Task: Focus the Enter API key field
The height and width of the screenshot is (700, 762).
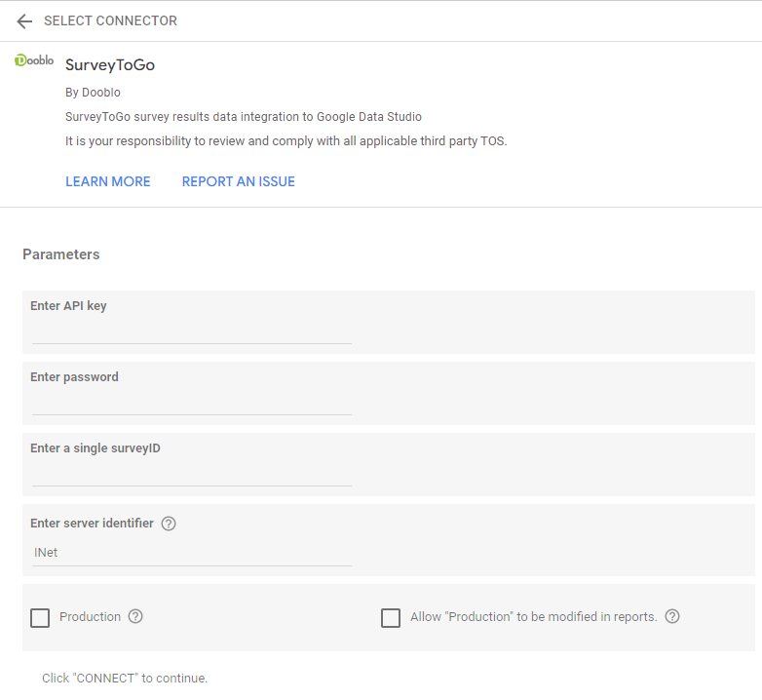Action: point(191,333)
